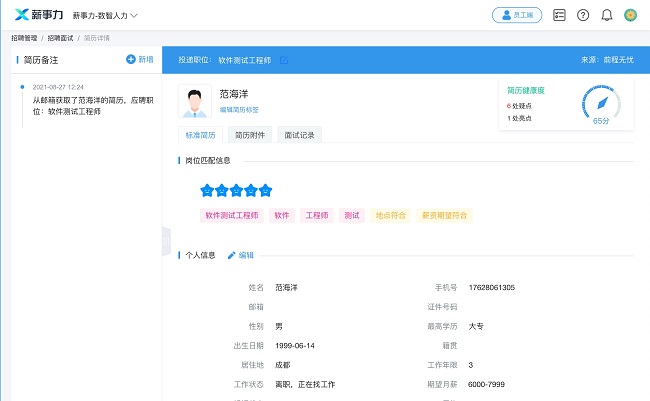The image size is (650, 401).
Task: Click the candidate profile photo
Action: pos(195,102)
